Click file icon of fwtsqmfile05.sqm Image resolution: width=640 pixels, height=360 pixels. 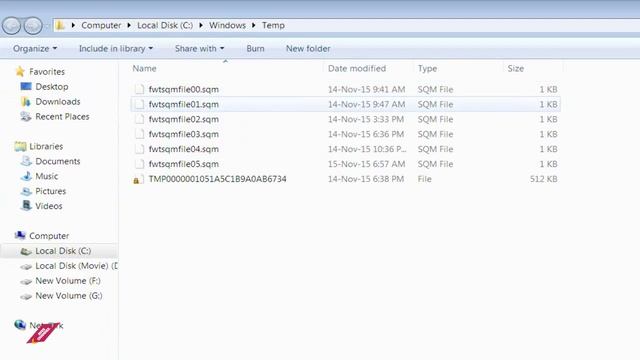coord(140,164)
